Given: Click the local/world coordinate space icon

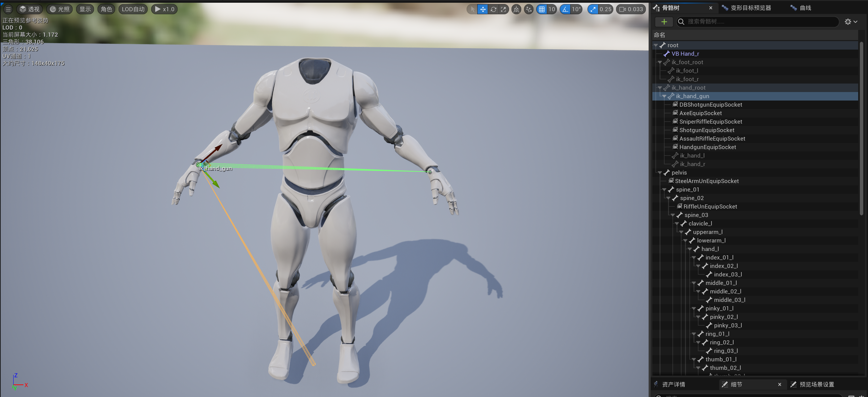Looking at the screenshot, I should point(516,9).
